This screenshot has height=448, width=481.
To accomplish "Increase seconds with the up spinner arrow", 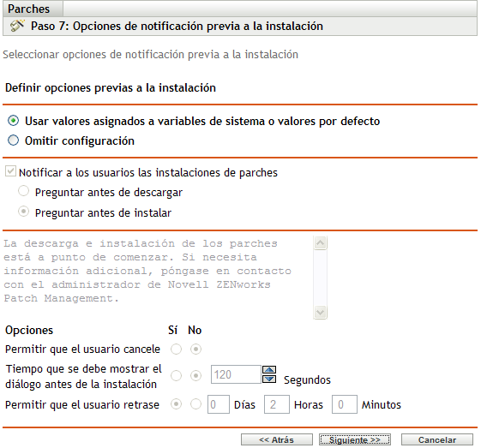I will [x=269, y=369].
